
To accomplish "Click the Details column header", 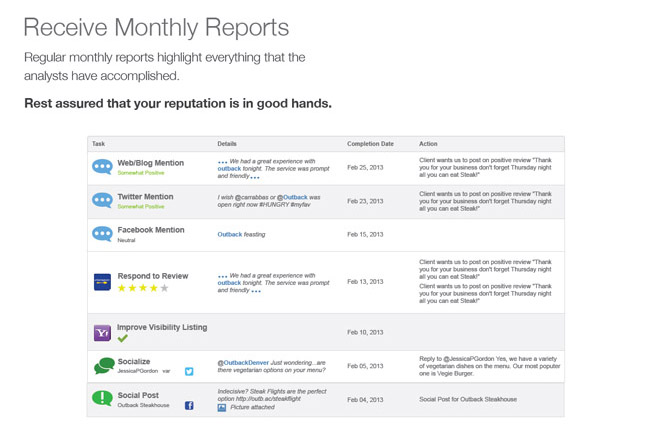I will coord(227,143).
